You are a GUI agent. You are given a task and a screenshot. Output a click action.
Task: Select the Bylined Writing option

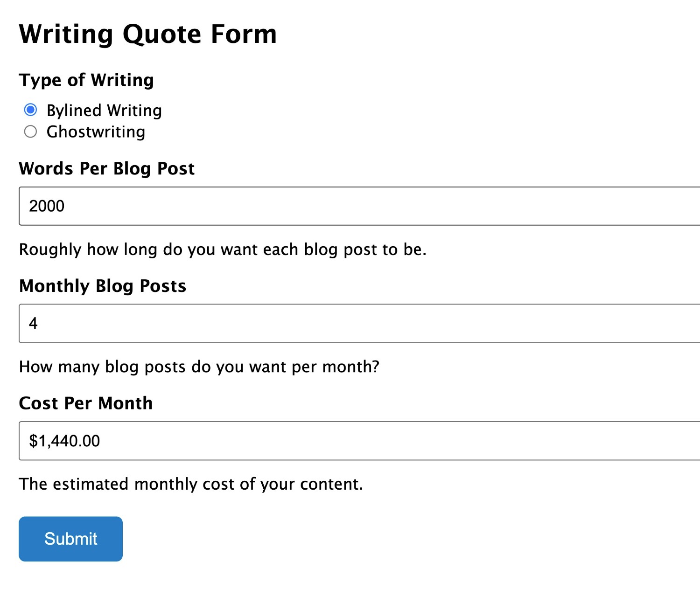(x=31, y=110)
